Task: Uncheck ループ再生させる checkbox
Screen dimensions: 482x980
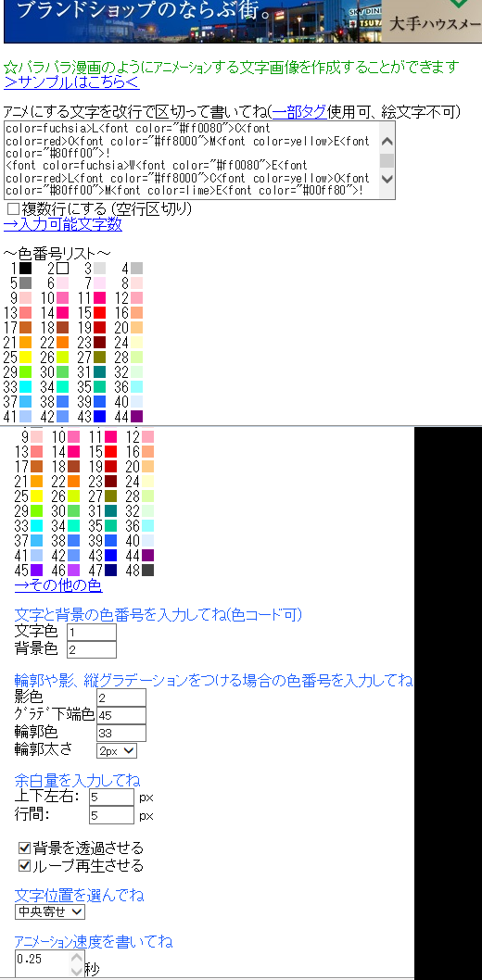Action: click(24, 866)
